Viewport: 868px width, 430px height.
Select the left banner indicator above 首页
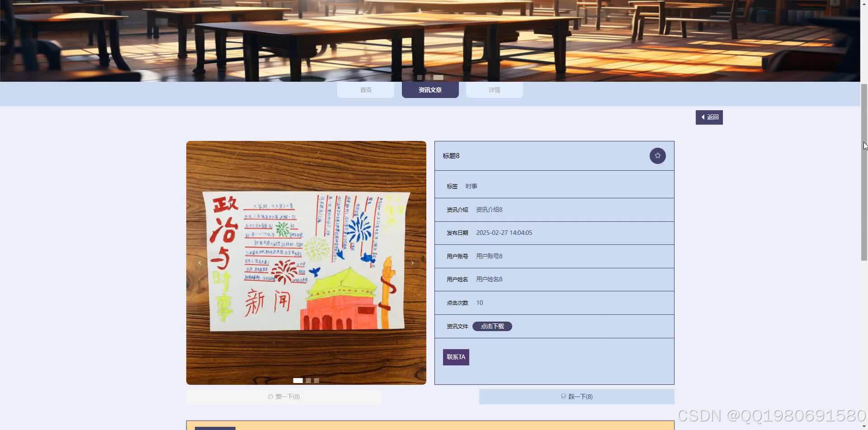[419, 77]
